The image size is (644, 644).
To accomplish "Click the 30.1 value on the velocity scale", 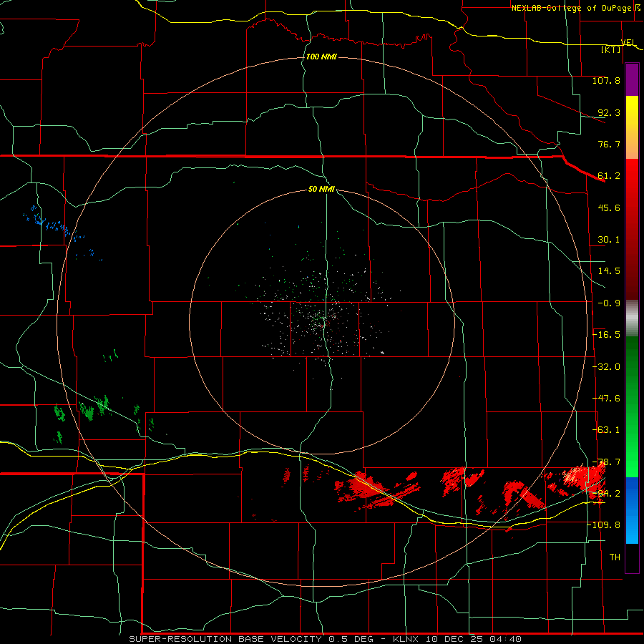I will click(x=609, y=240).
